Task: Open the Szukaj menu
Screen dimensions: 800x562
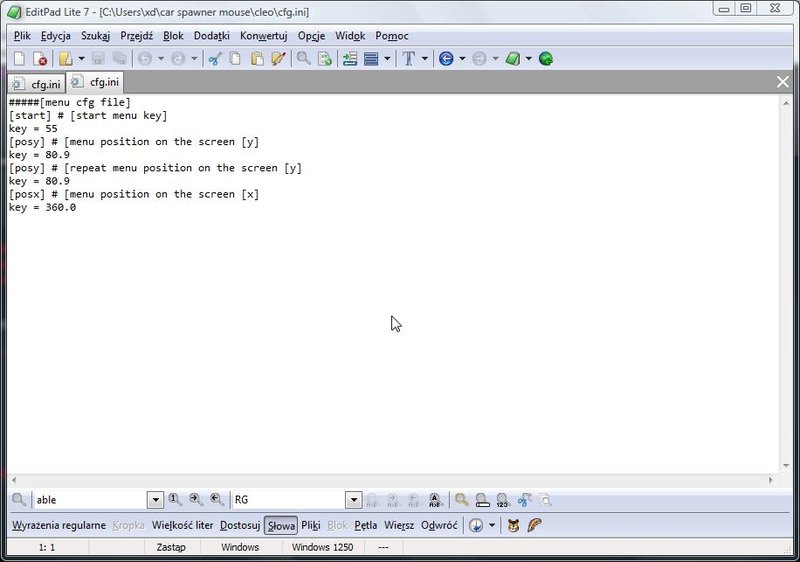Action: [95, 36]
